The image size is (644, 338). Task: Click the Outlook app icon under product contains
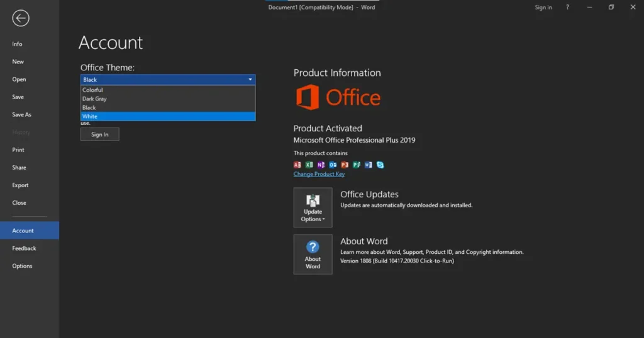pyautogui.click(x=333, y=165)
